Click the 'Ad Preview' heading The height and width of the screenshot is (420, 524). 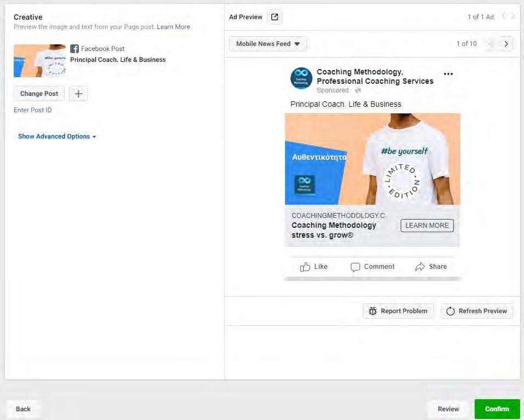(x=246, y=17)
